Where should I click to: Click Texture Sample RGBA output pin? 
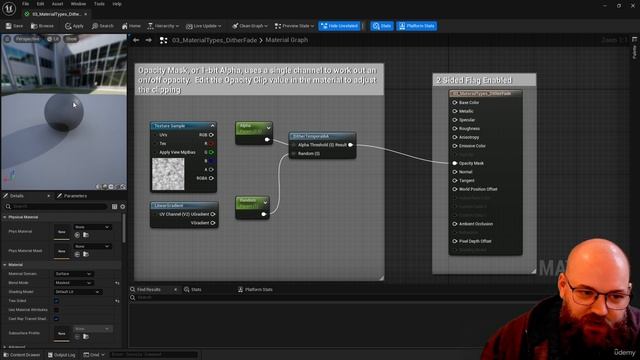[x=211, y=178]
